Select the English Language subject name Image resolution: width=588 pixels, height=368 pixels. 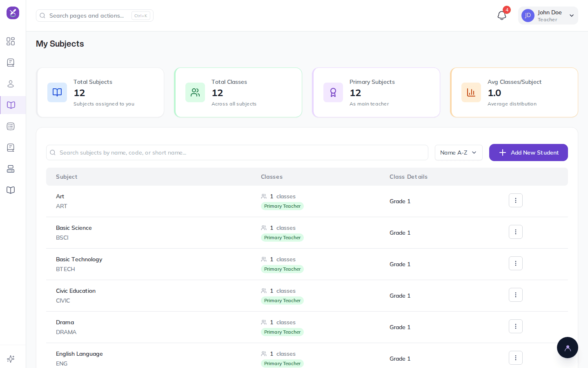tap(79, 354)
